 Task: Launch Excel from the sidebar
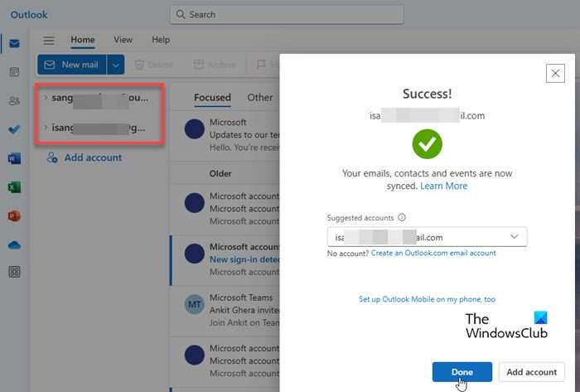click(x=14, y=187)
